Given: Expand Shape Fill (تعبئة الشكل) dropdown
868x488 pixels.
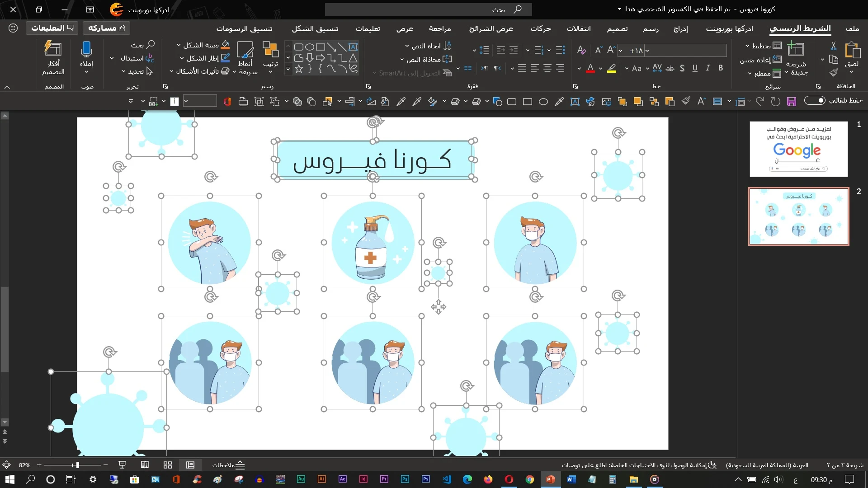Looking at the screenshot, I should (x=179, y=45).
